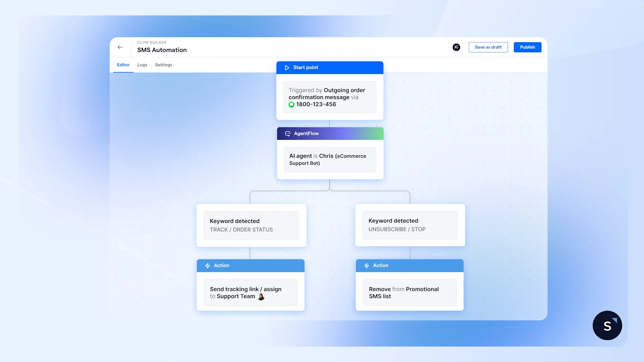Select the TRACK / ORDER STATUS keyword node
The image size is (644, 362).
(x=251, y=225)
